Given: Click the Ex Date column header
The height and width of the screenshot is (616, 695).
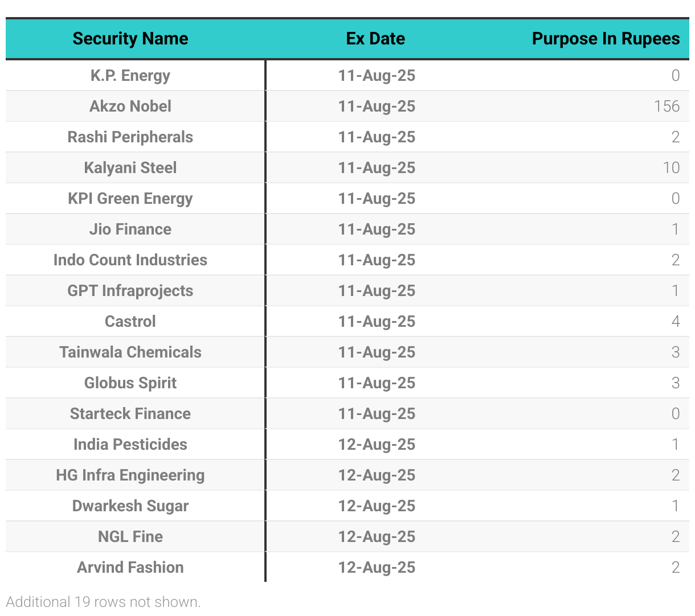Looking at the screenshot, I should coord(375,39).
